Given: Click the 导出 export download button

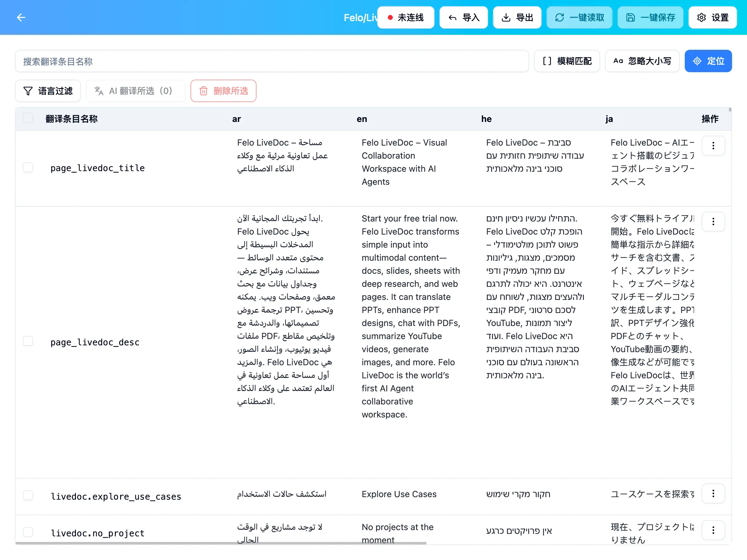Looking at the screenshot, I should click(x=517, y=17).
